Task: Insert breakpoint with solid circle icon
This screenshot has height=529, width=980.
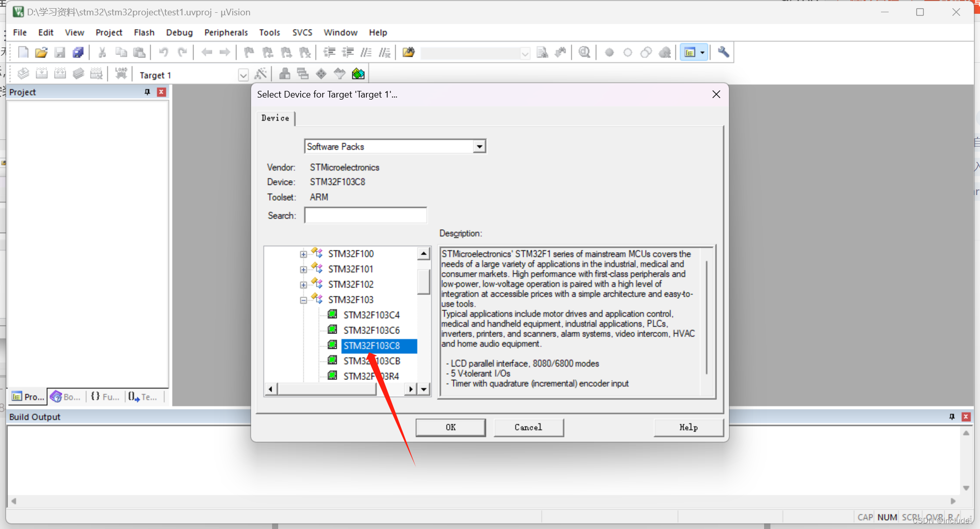Action: (609, 52)
